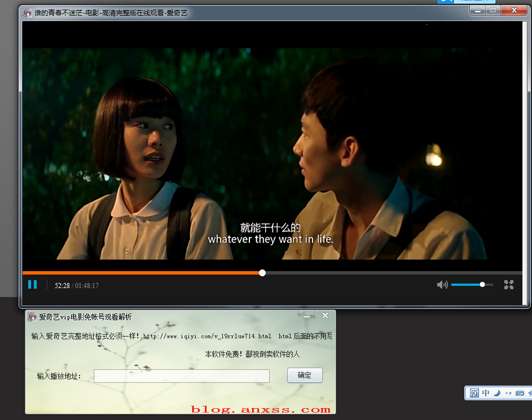Maximize the video player window

pyautogui.click(x=493, y=11)
